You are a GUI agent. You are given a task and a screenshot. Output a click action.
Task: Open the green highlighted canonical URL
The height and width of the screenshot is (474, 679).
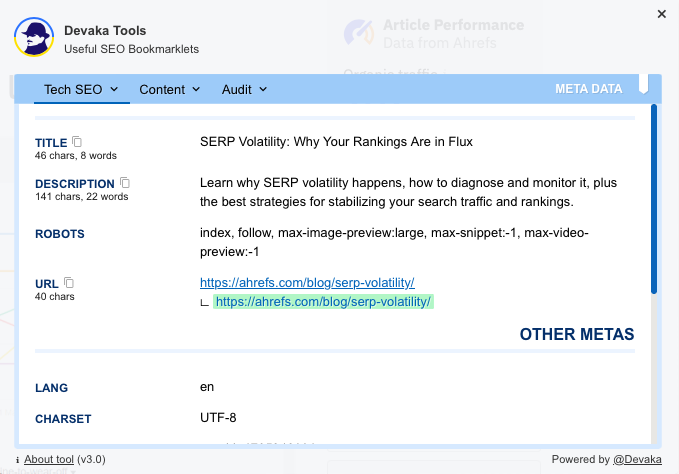click(x=323, y=302)
